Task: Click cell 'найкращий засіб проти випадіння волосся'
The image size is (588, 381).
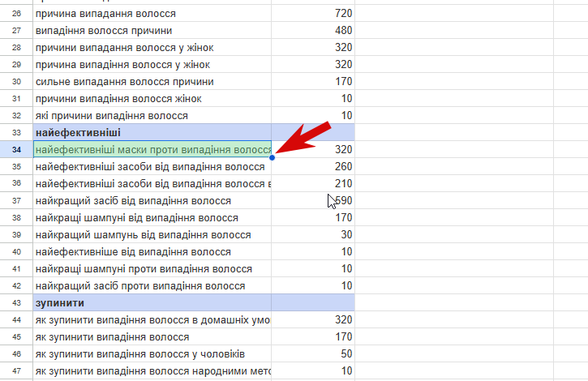Action: 152,285
